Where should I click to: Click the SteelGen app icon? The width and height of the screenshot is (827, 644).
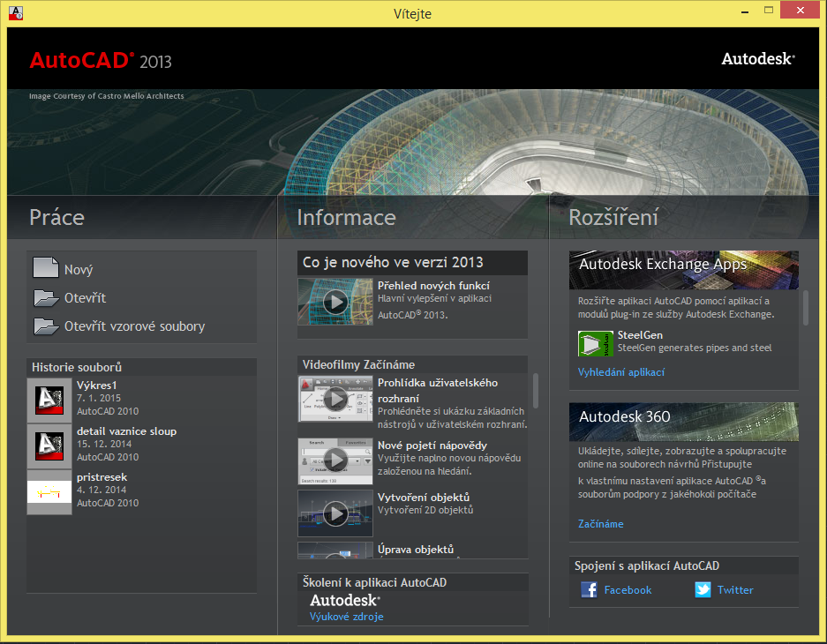(596, 343)
